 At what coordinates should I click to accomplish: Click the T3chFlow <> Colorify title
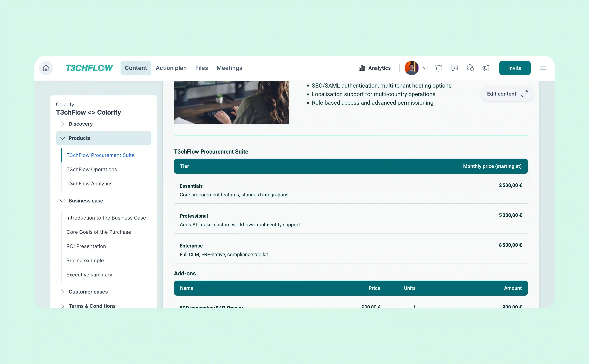[88, 112]
